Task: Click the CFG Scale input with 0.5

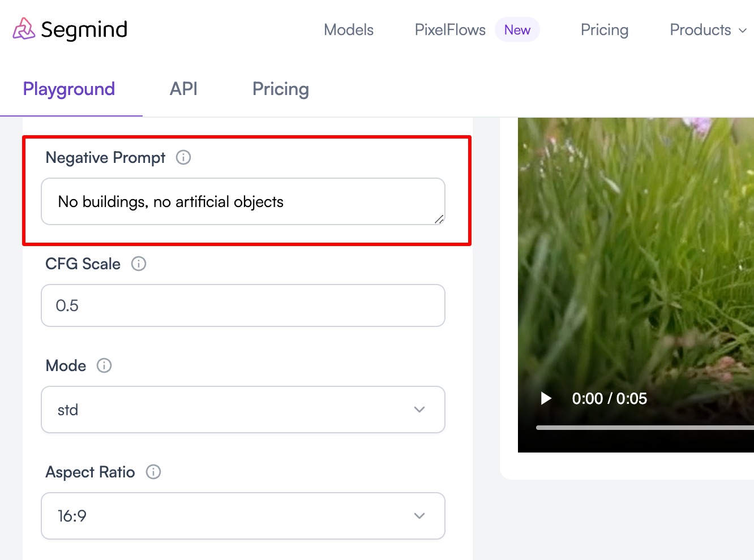Action: coord(243,305)
